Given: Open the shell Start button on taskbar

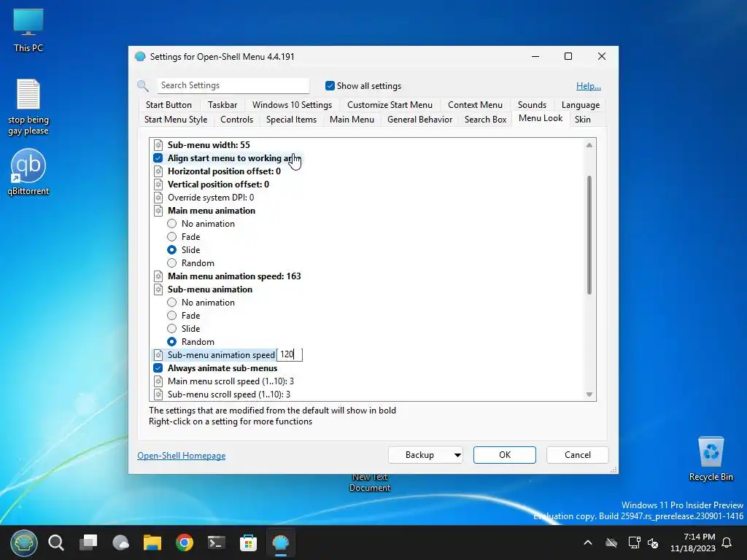Looking at the screenshot, I should tap(24, 542).
